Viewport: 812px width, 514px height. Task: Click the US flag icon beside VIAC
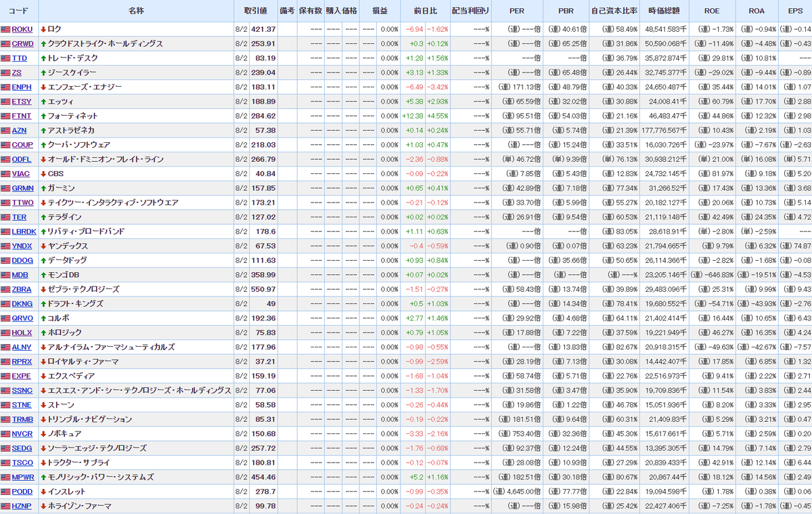click(x=6, y=174)
